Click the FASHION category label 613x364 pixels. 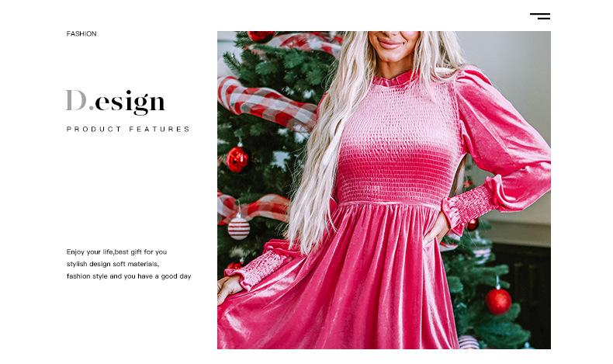(x=81, y=33)
